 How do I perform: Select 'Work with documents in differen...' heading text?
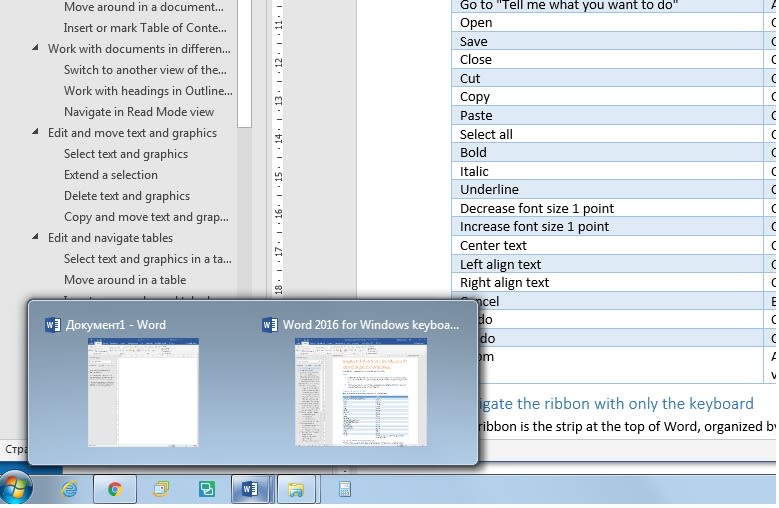tap(139, 49)
